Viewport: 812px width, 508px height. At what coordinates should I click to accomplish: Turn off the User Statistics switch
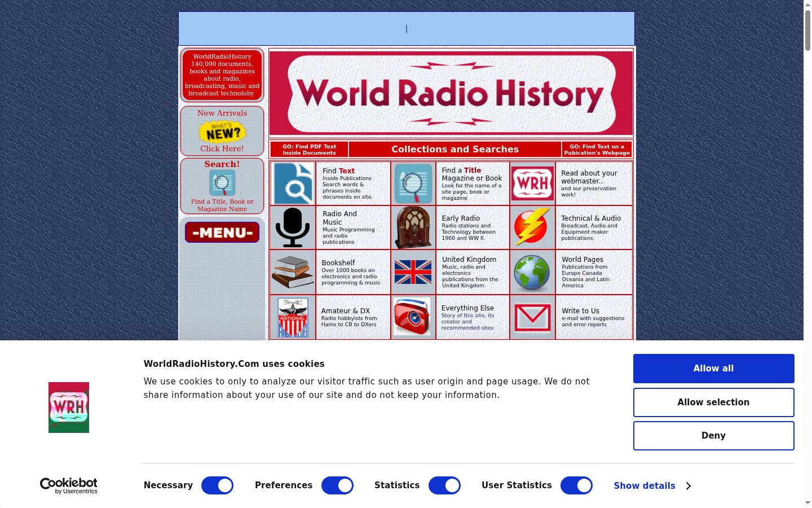576,485
